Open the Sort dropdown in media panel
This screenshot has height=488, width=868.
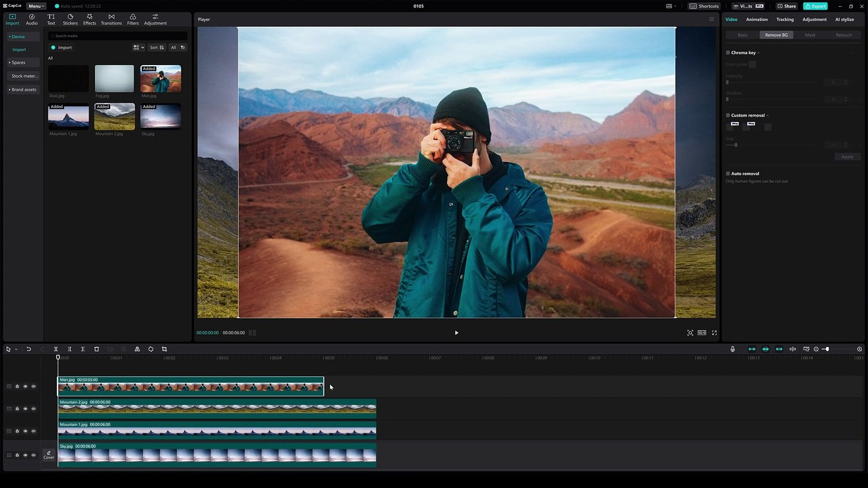[157, 47]
